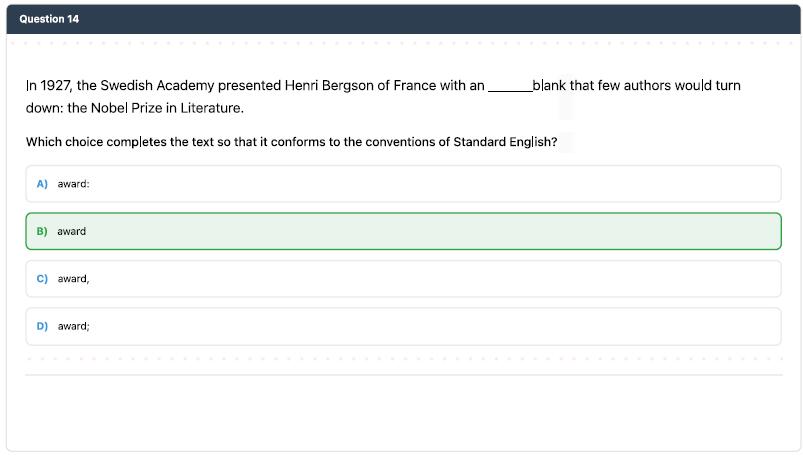The width and height of the screenshot is (803, 465).
Task: Pick answer option D "award;"
Action: [x=402, y=326]
